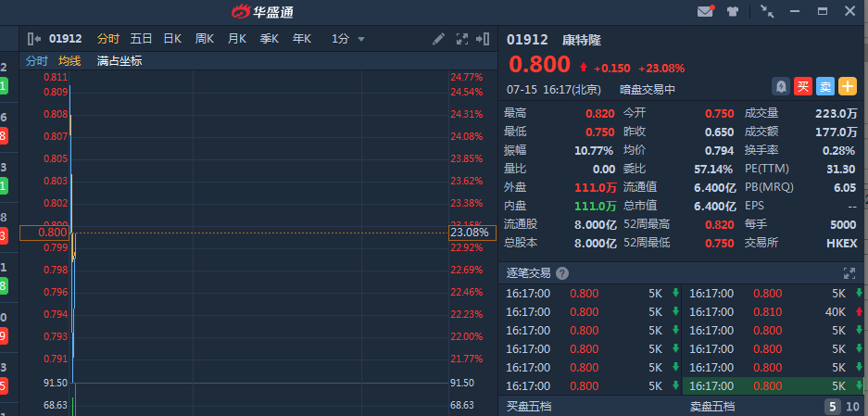Click the blue 卖 sell button
The height and width of the screenshot is (416, 868).
click(x=825, y=86)
